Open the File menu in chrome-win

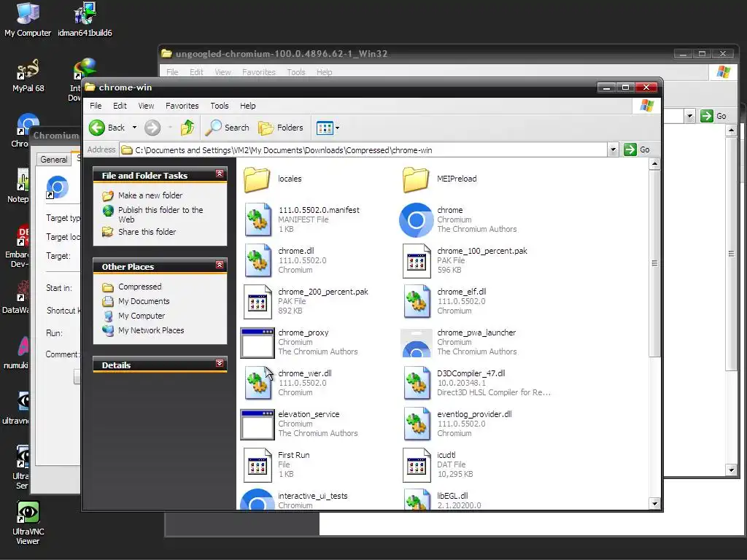[96, 106]
